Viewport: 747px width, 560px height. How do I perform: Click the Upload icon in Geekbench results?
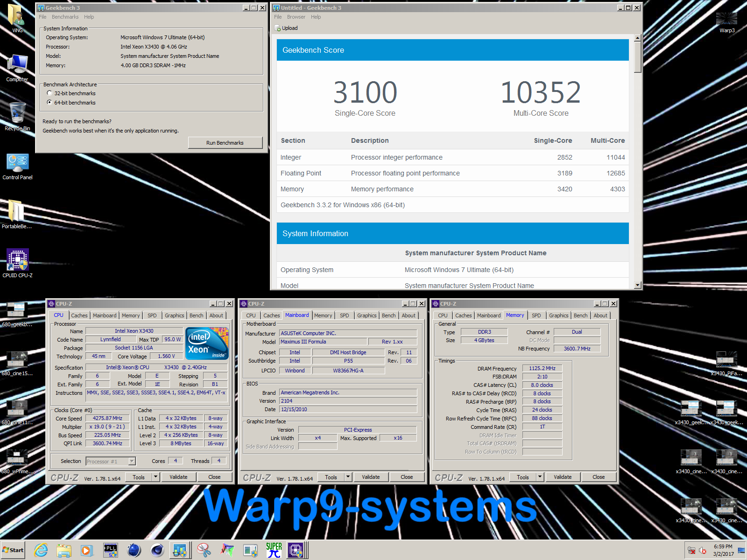pyautogui.click(x=278, y=28)
